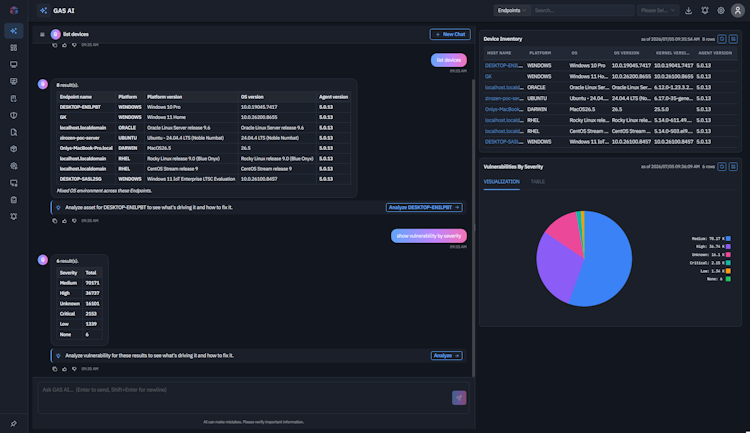Open the user profile avatar
Viewport: 750px width, 433px height.
(738, 11)
